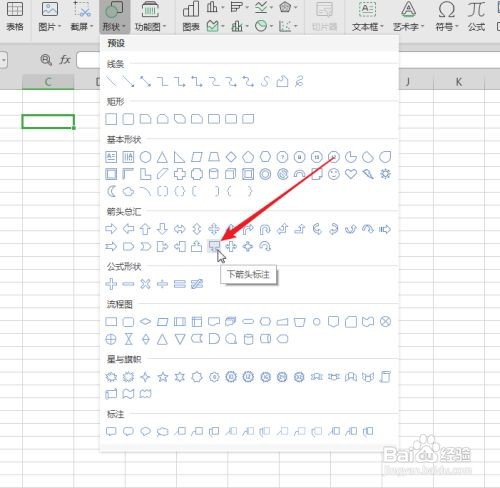Open the 功能图 dropdown
Viewport: 500px width, 488px height.
tap(150, 16)
